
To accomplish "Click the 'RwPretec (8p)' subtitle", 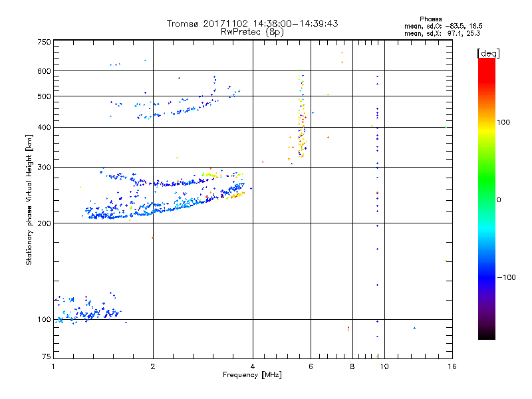I will (x=252, y=32).
